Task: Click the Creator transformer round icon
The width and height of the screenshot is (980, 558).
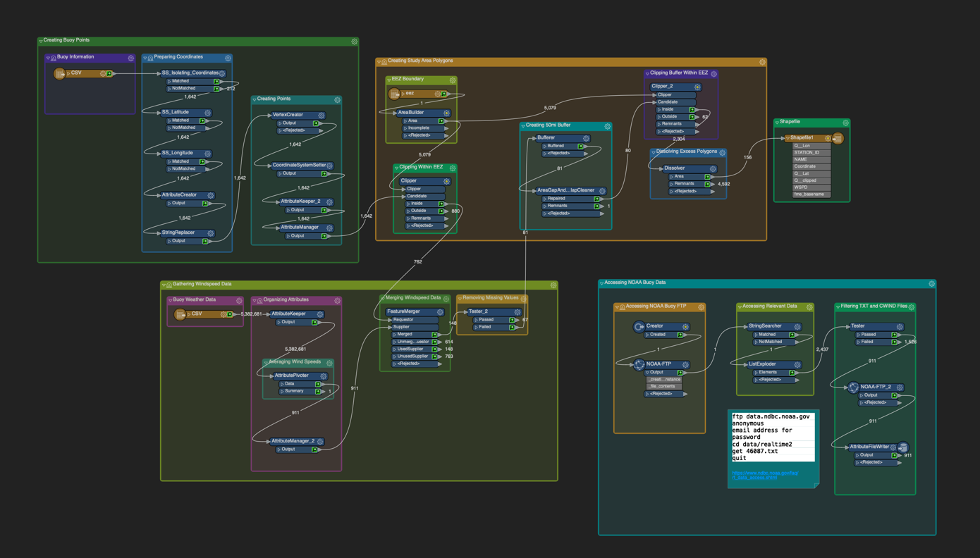Action: [x=639, y=326]
